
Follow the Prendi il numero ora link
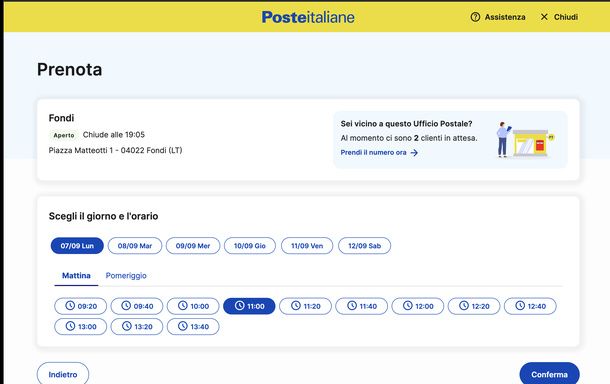(373, 153)
